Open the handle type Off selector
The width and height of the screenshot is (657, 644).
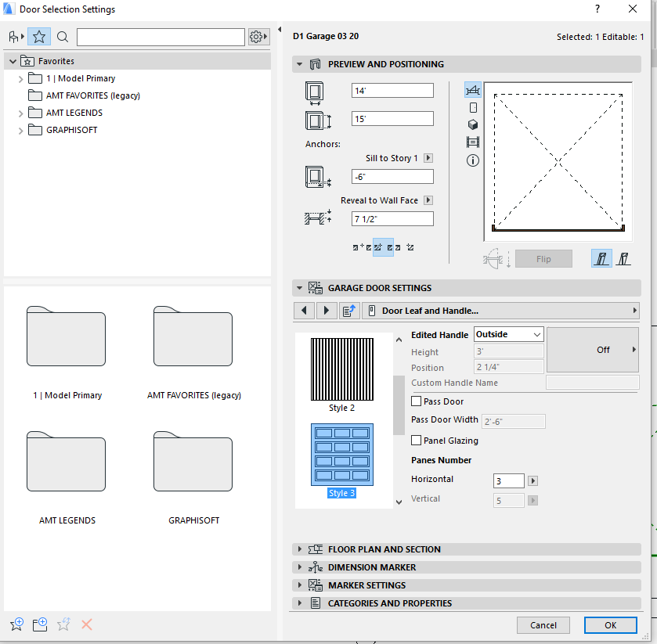tap(593, 350)
